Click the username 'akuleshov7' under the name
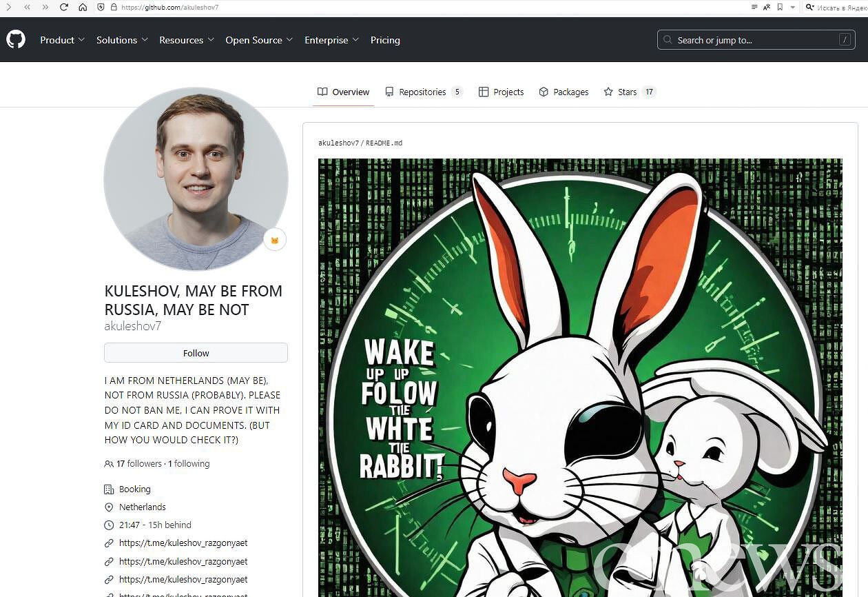 tap(133, 326)
